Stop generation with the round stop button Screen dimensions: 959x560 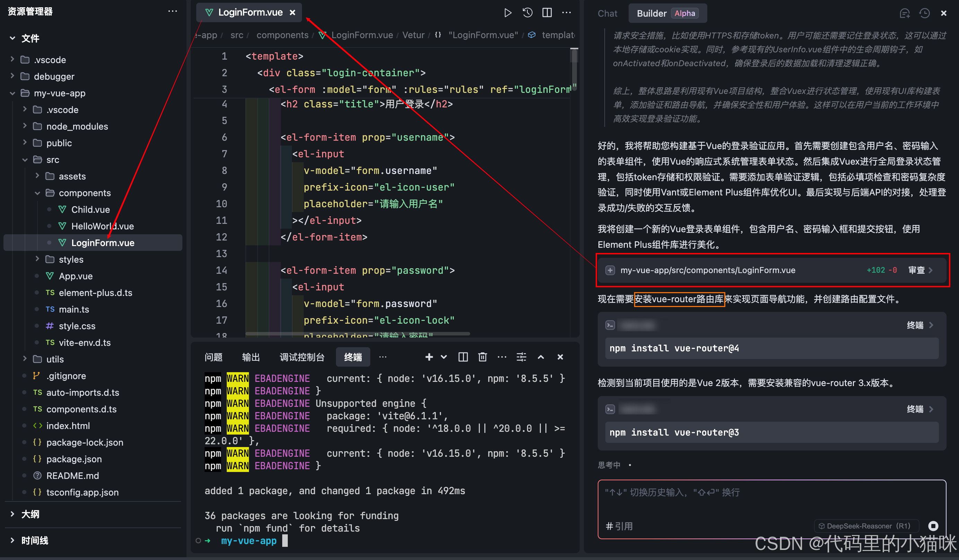(933, 526)
